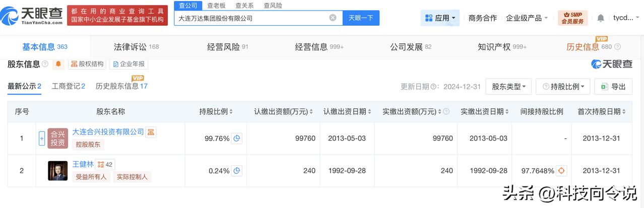Screen dimensions: 644x208
Task: Click the 受益所有人 tag
Action: 91,177
